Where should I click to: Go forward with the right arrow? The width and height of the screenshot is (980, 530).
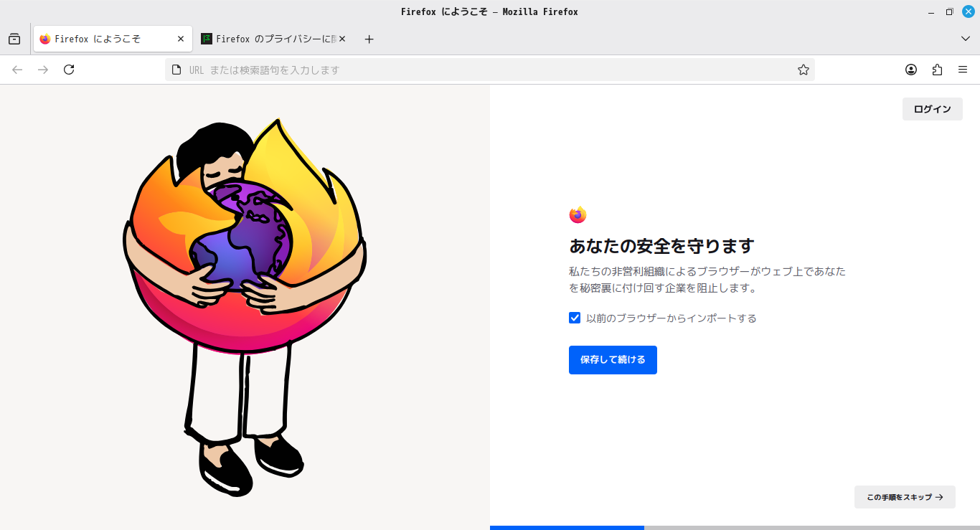(x=43, y=70)
